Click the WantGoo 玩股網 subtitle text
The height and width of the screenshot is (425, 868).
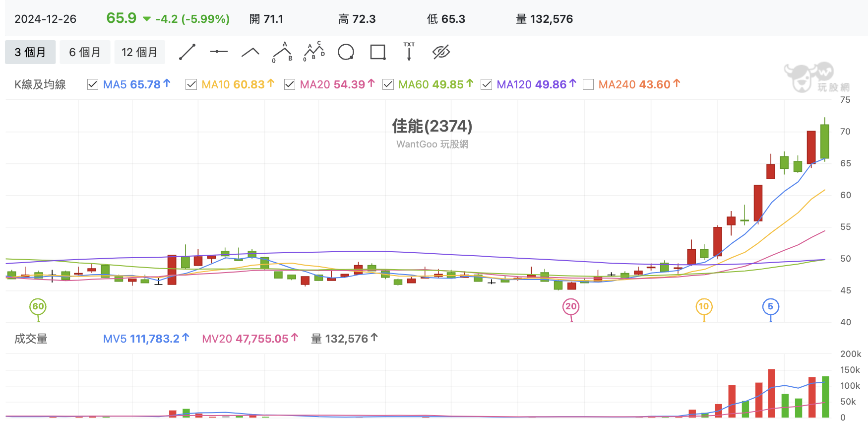pyautogui.click(x=432, y=144)
